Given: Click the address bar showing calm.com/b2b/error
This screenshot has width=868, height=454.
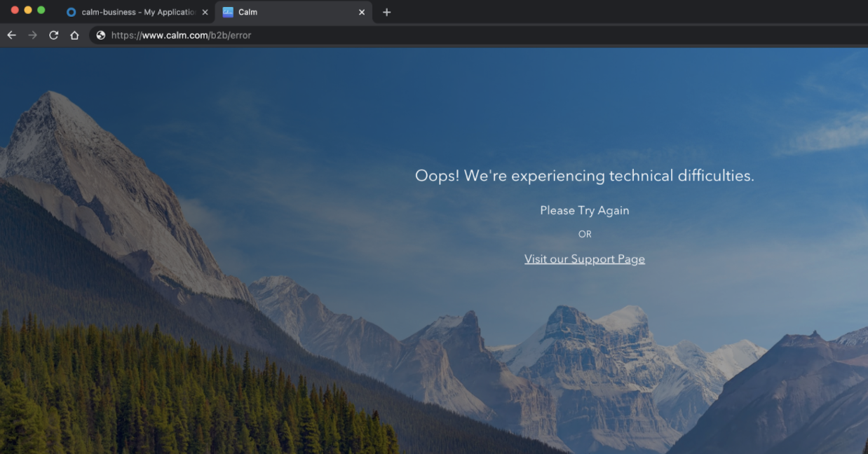Looking at the screenshot, I should click(421, 35).
